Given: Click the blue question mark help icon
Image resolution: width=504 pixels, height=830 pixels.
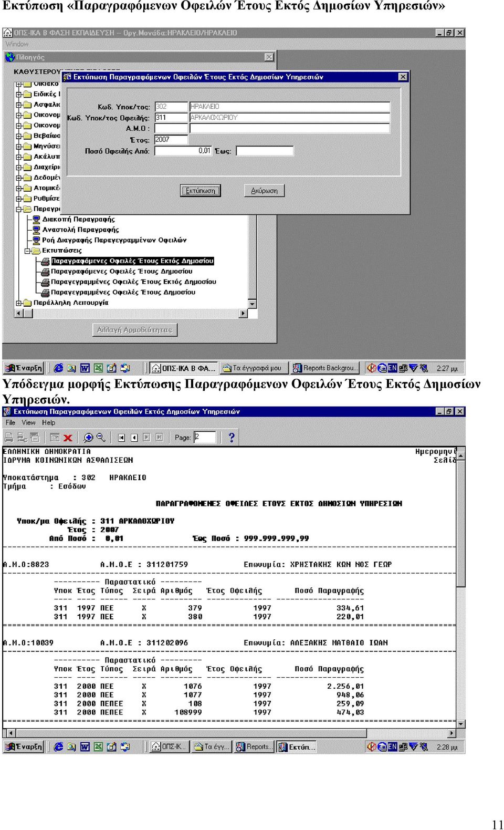Looking at the screenshot, I should (x=231, y=437).
